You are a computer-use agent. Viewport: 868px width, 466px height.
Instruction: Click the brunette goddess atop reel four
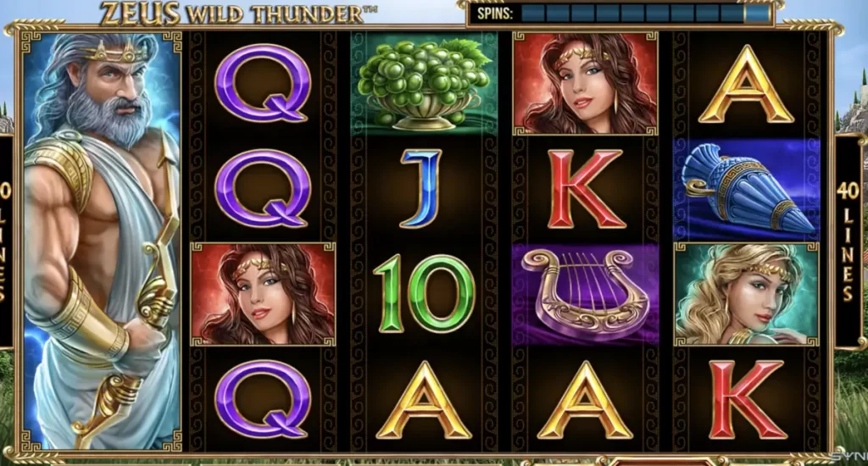tap(586, 83)
